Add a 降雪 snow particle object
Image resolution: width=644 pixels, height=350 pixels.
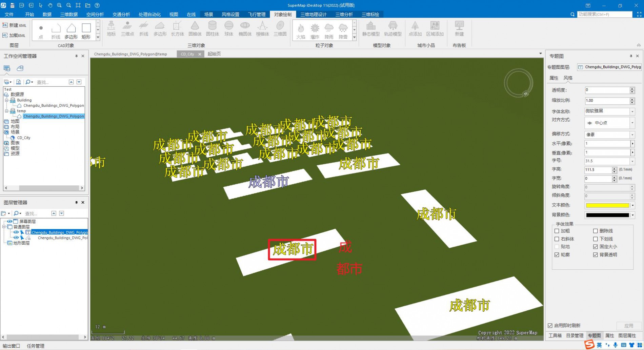click(343, 31)
